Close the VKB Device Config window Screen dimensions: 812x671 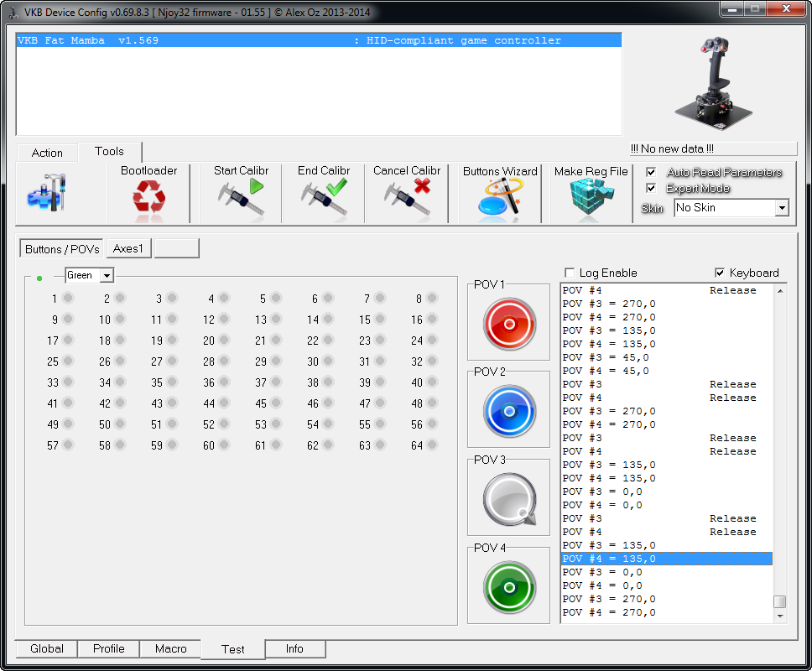coord(786,8)
